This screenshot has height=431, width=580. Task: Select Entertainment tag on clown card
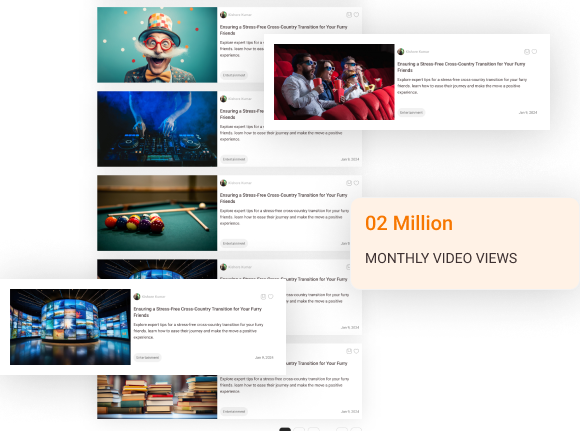click(x=234, y=75)
